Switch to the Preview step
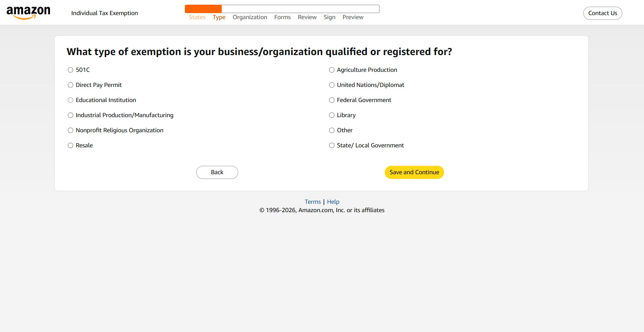 click(x=353, y=17)
